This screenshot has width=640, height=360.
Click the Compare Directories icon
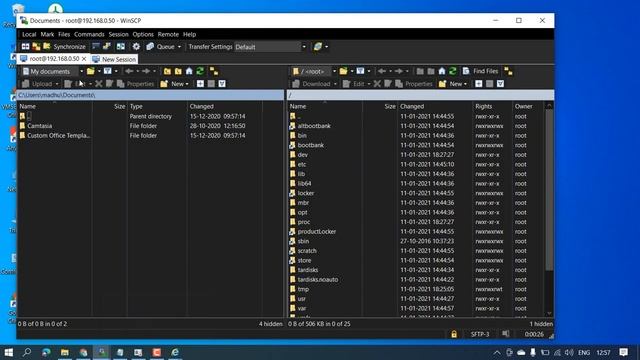coord(25,47)
